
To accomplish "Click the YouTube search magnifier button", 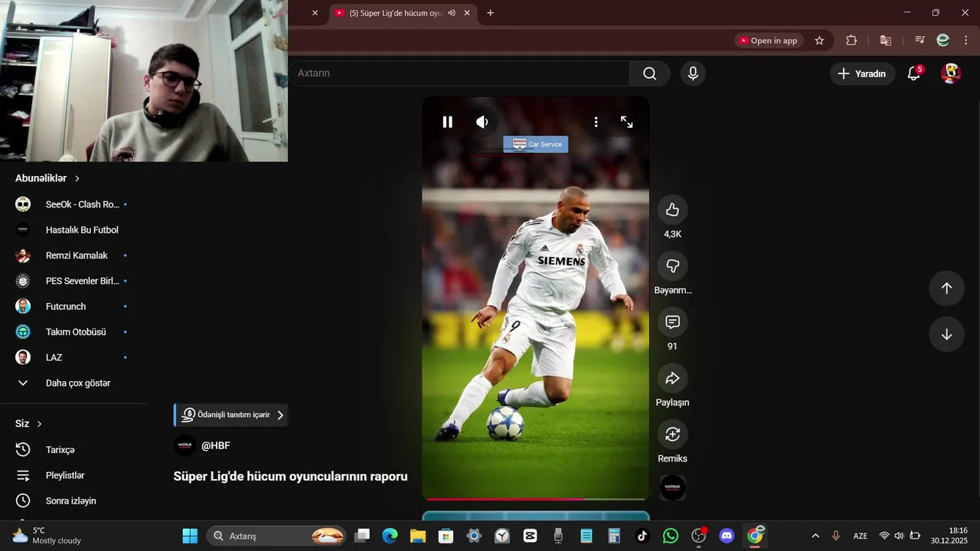I will (649, 73).
